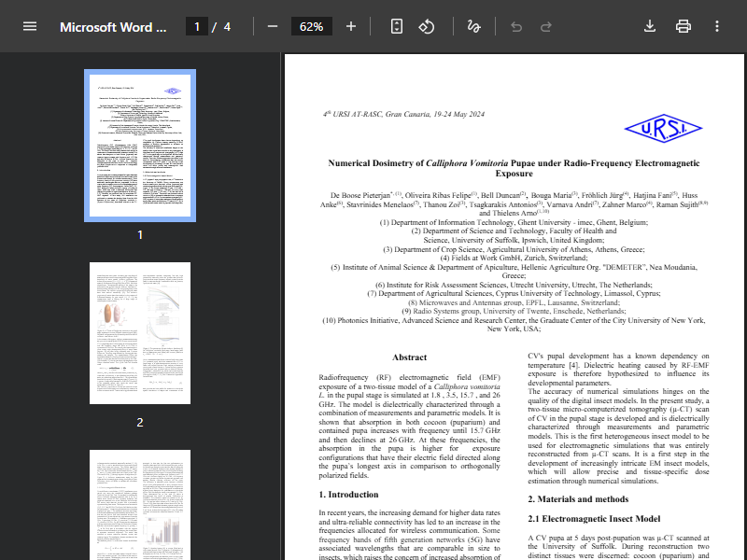Click the 62% zoom level field

pyautogui.click(x=312, y=27)
